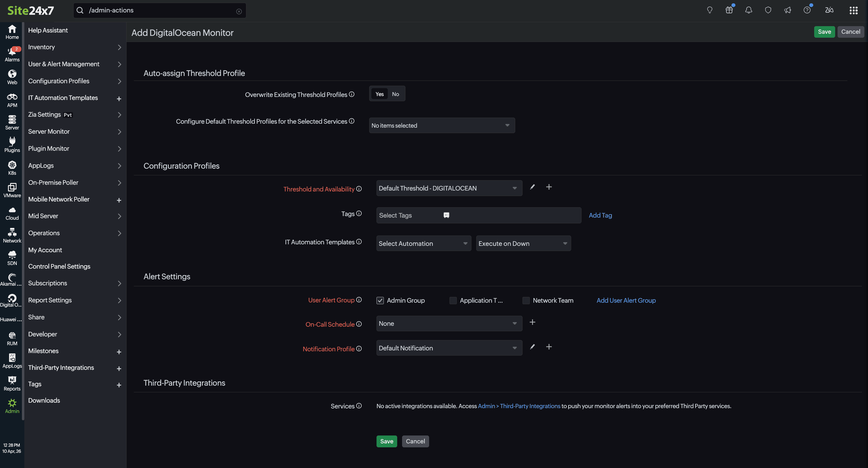Image resolution: width=868 pixels, height=468 pixels.
Task: Select the APM section in the sidebar
Action: [12, 100]
